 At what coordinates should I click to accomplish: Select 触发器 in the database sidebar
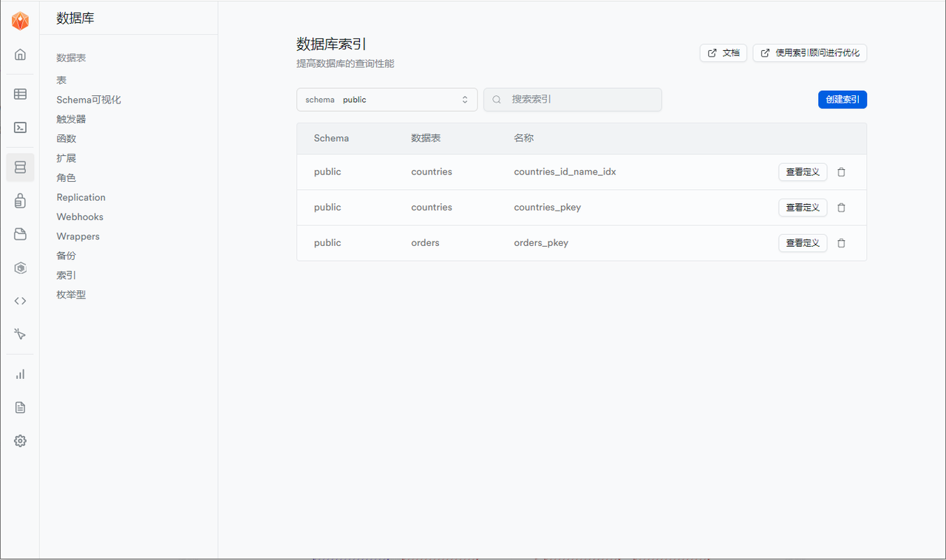tap(70, 118)
